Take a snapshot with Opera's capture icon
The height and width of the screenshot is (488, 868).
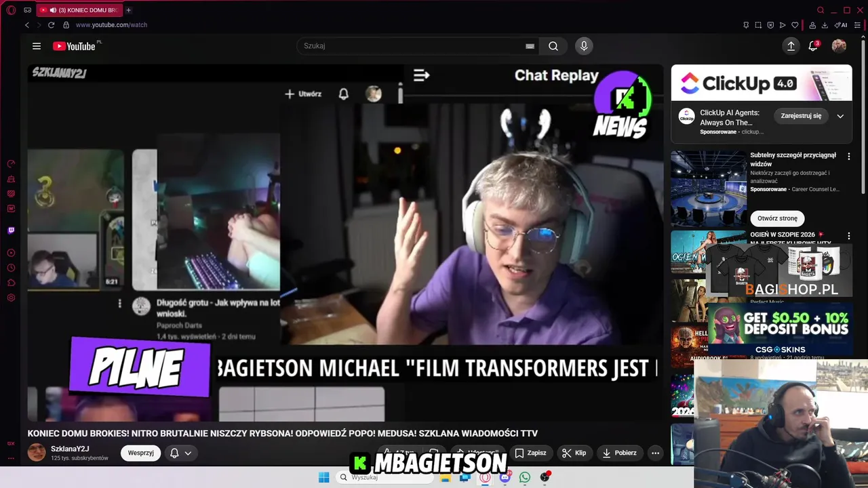pyautogui.click(x=758, y=25)
